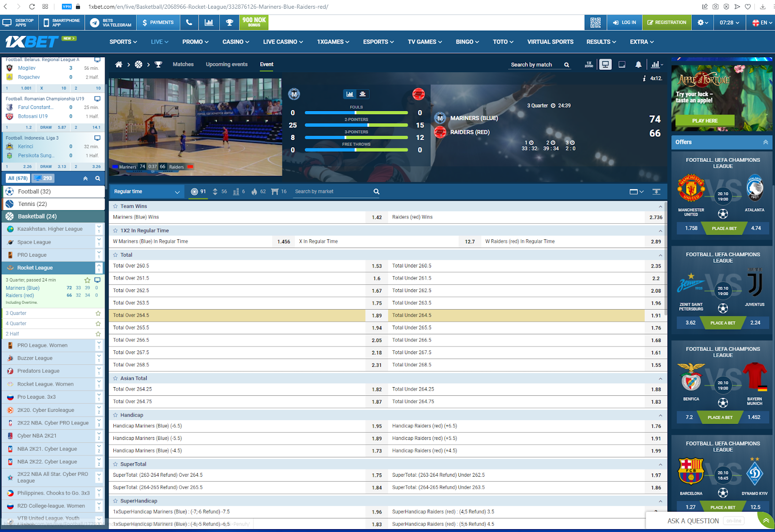775x532 pixels.
Task: Open the live match video thumbnail
Action: pos(196,127)
